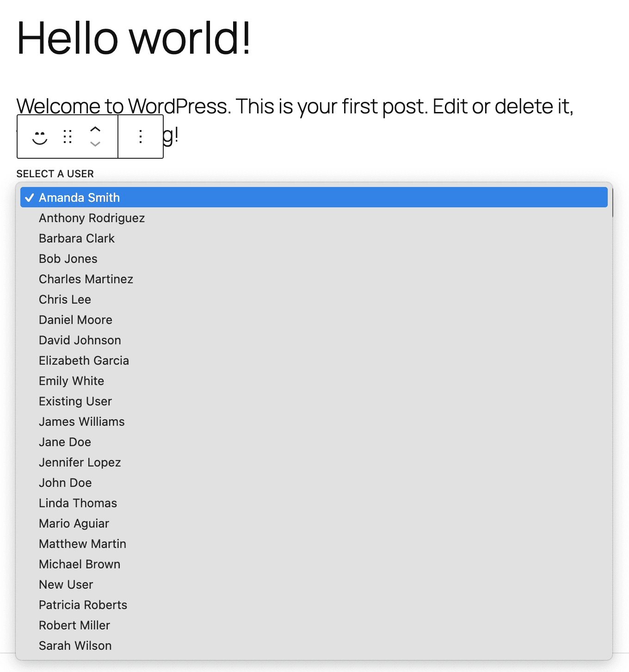Viewport: 629px width, 672px height.
Task: Move the block down with the chevron
Action: coord(95,144)
